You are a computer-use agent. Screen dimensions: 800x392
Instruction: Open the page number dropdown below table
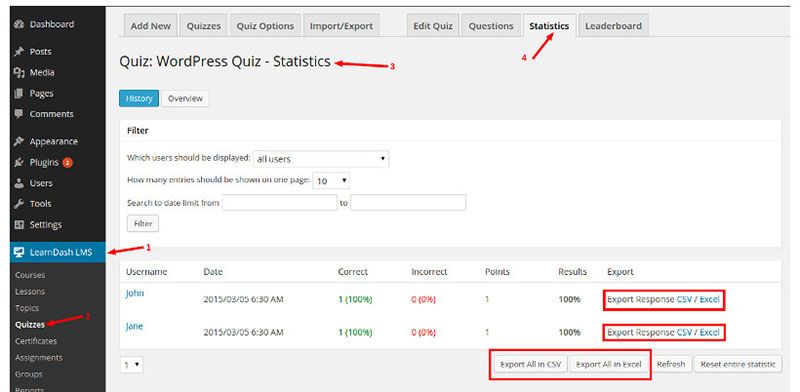click(132, 364)
